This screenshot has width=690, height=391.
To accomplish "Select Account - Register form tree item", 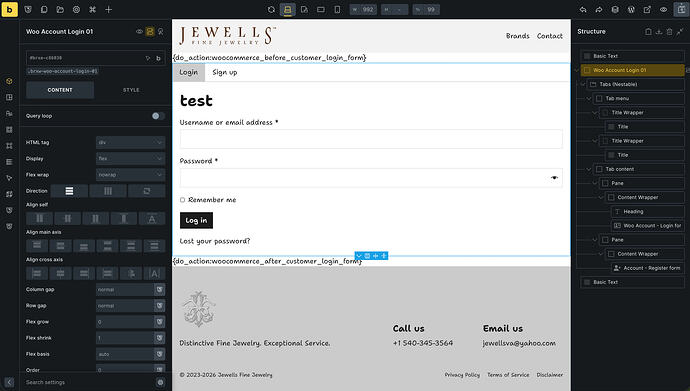I will point(648,268).
